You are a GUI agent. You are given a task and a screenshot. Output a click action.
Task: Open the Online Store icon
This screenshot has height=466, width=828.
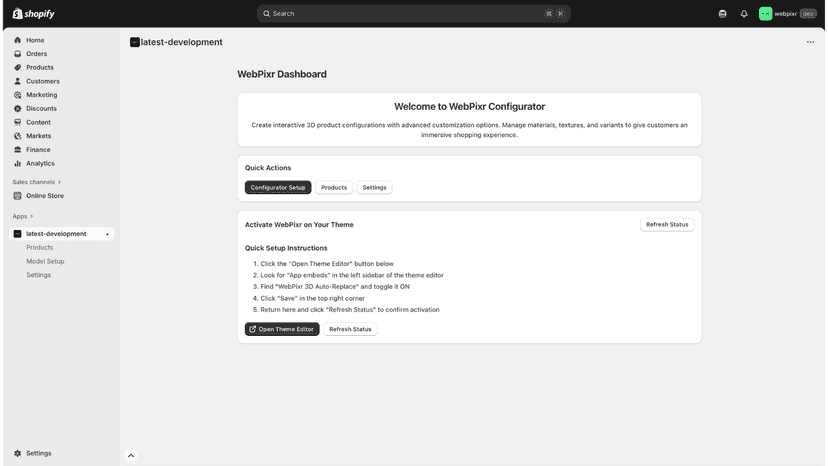(17, 195)
